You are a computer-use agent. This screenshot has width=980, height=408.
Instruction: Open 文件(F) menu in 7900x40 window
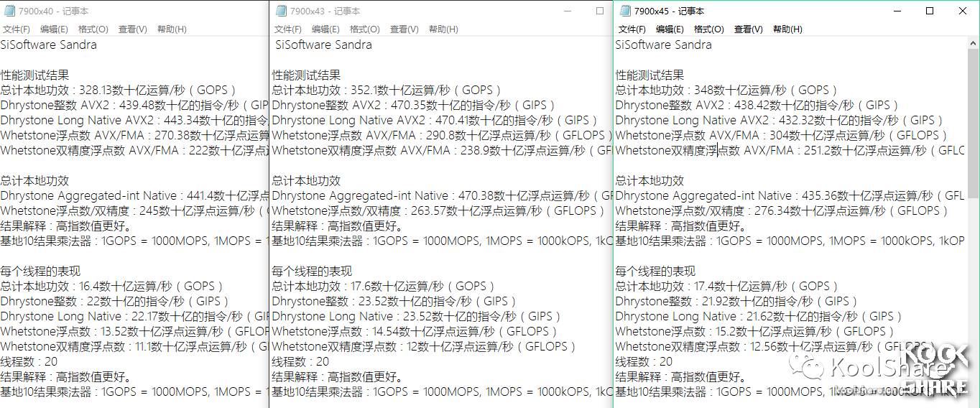[16, 29]
